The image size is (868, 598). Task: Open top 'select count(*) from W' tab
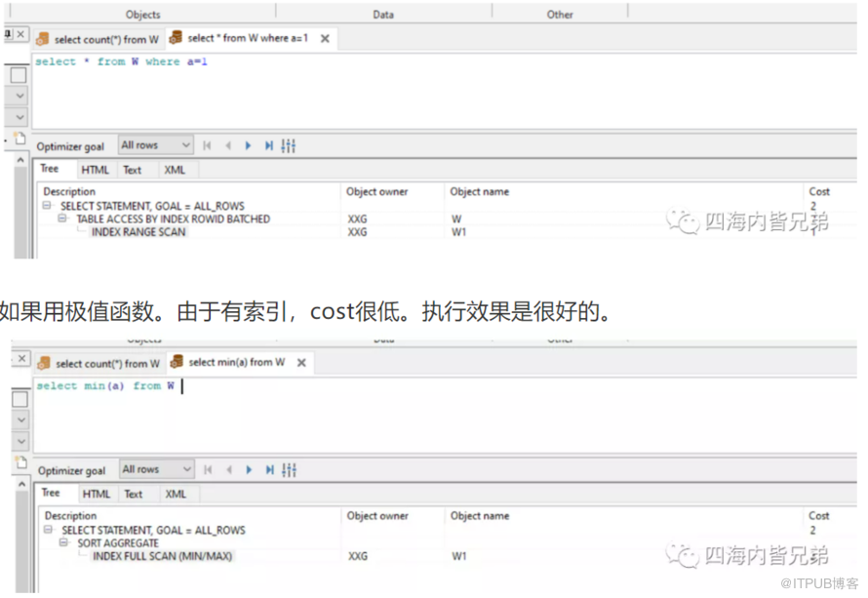(98, 39)
